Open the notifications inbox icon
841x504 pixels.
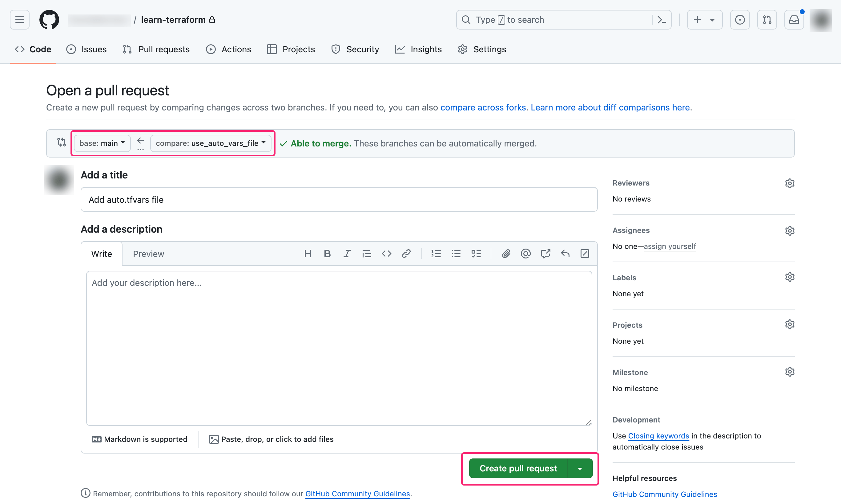(794, 20)
